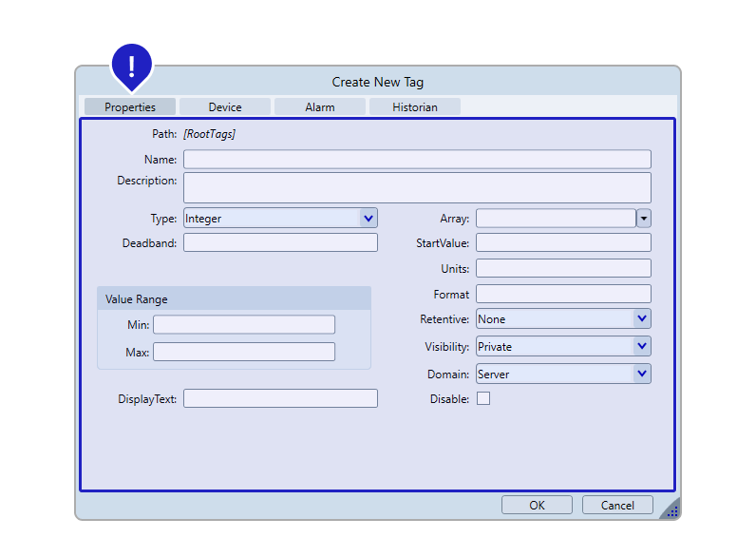The height and width of the screenshot is (557, 756).
Task: Switch to the Device tab
Action: pos(225,107)
